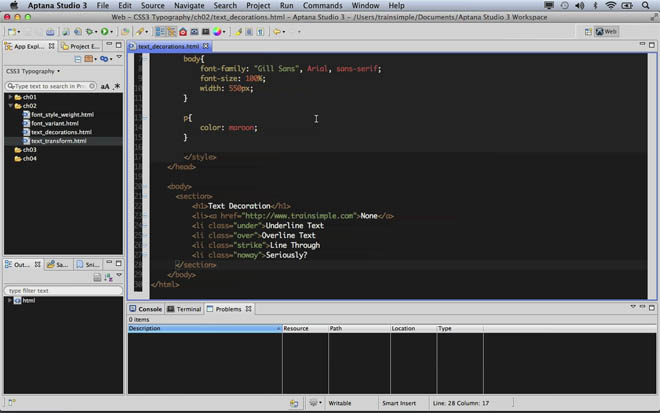Sort alphabetically icon in Outline panel
The image size is (660, 413).
[108, 277]
